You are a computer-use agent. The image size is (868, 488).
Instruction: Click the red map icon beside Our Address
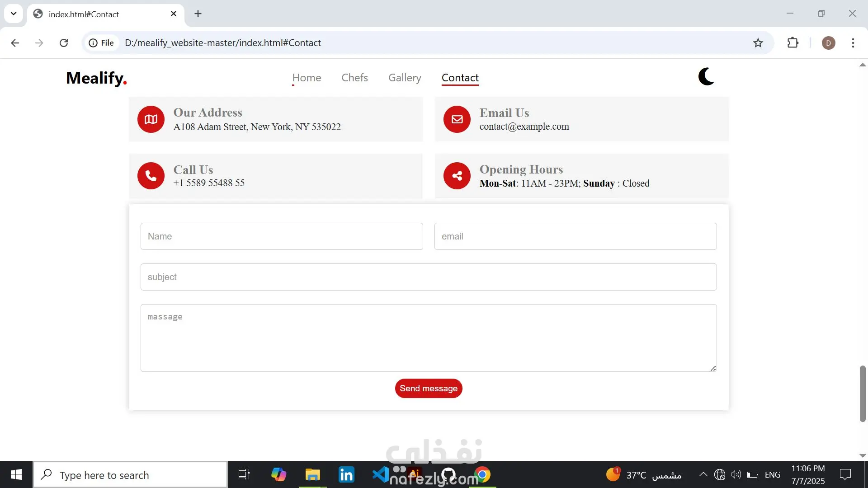click(151, 119)
